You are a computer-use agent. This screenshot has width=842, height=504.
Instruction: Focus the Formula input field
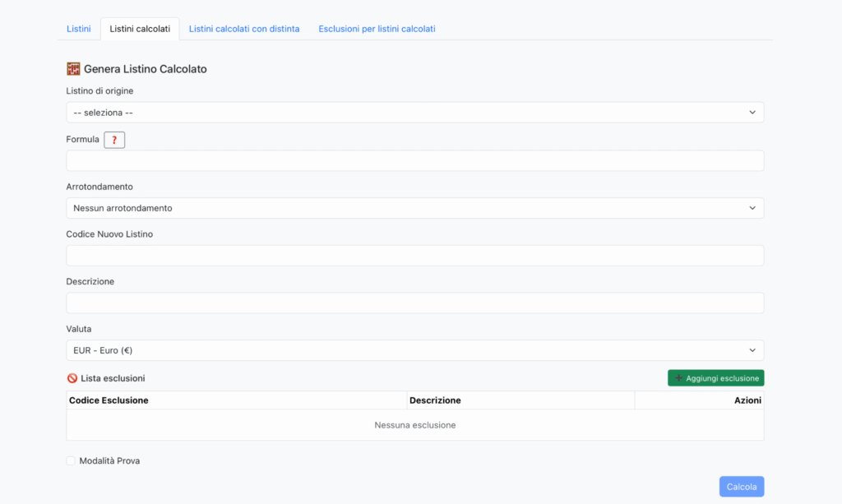point(414,160)
